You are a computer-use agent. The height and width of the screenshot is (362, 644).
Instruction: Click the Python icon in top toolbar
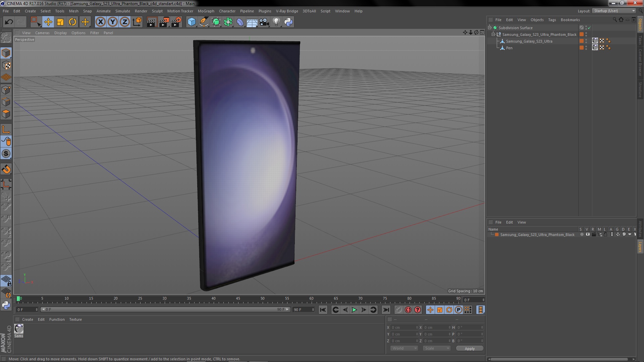[288, 22]
